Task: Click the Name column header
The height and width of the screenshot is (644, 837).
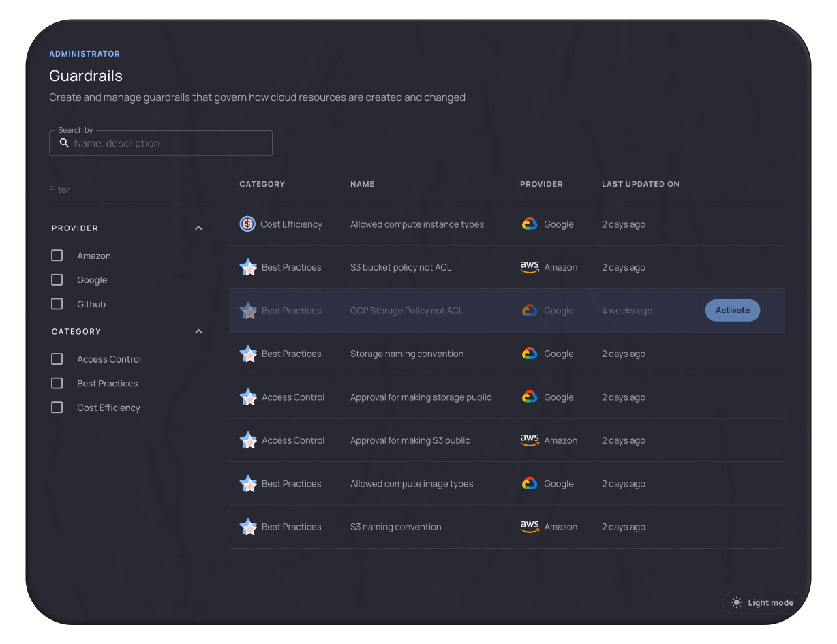Action: [362, 184]
